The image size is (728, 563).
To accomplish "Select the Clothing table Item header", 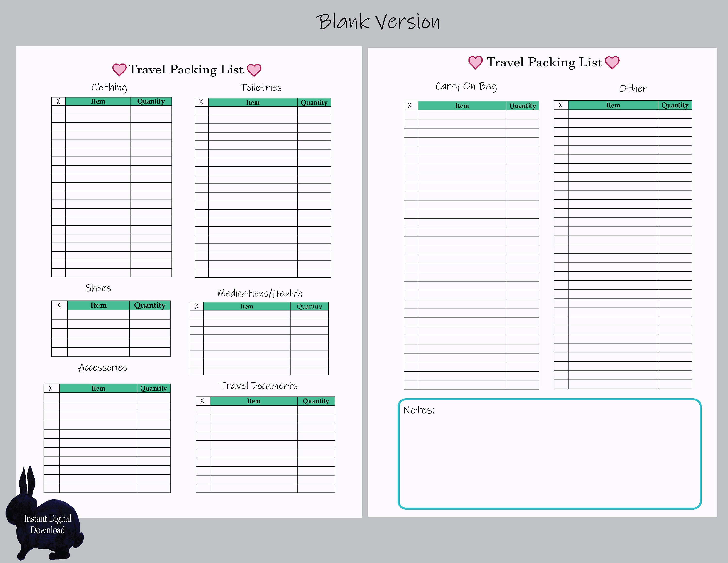I will click(98, 101).
